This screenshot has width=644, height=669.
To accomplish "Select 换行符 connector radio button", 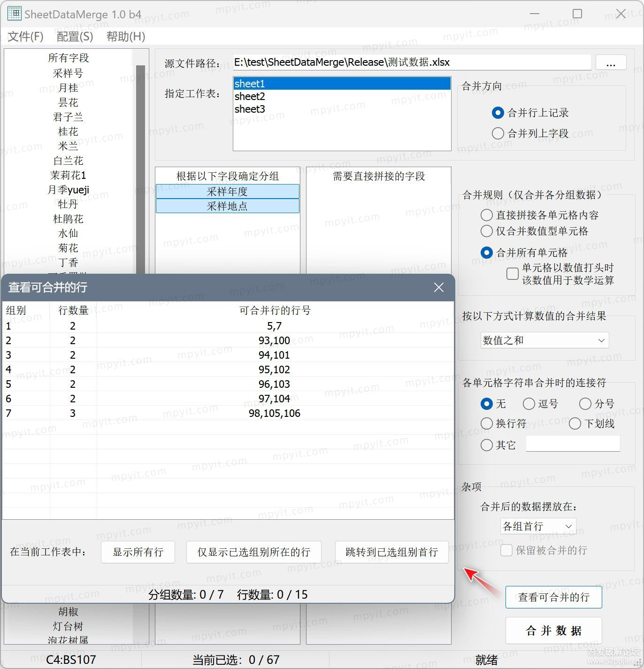I will pos(504,423).
